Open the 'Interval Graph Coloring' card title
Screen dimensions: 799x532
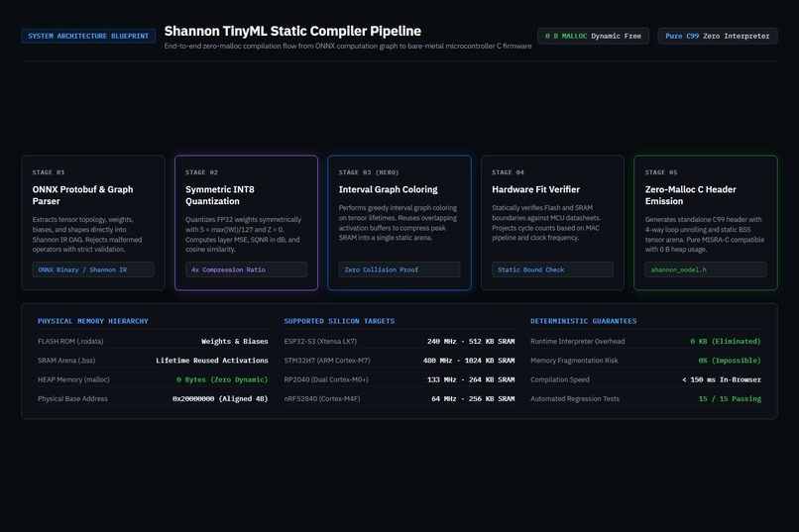click(389, 189)
